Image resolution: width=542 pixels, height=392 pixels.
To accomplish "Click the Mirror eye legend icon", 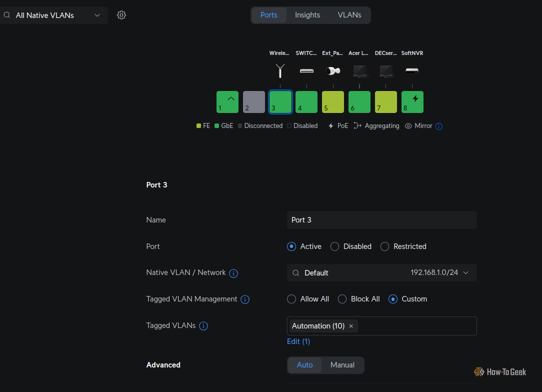I will (x=408, y=126).
